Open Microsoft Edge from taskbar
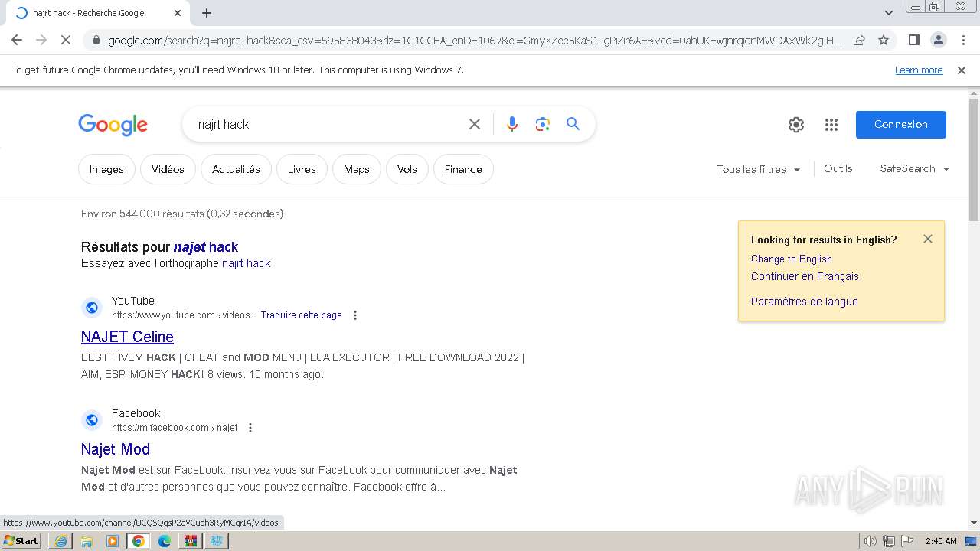 tap(165, 541)
